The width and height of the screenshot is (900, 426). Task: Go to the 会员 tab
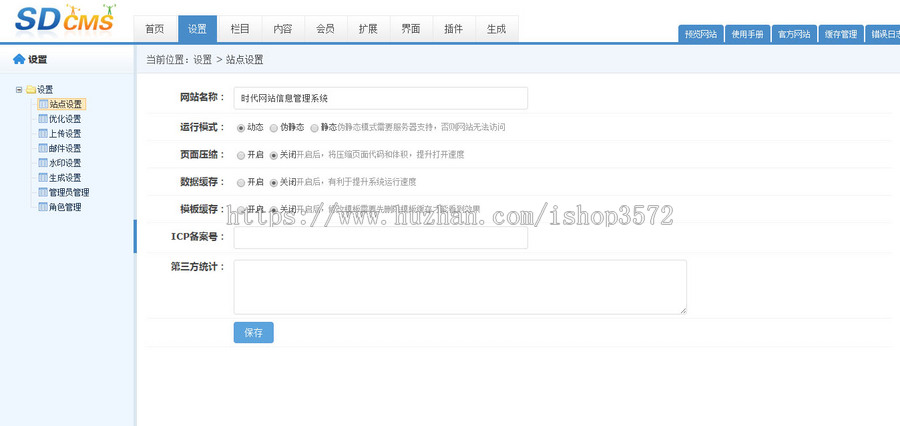325,29
